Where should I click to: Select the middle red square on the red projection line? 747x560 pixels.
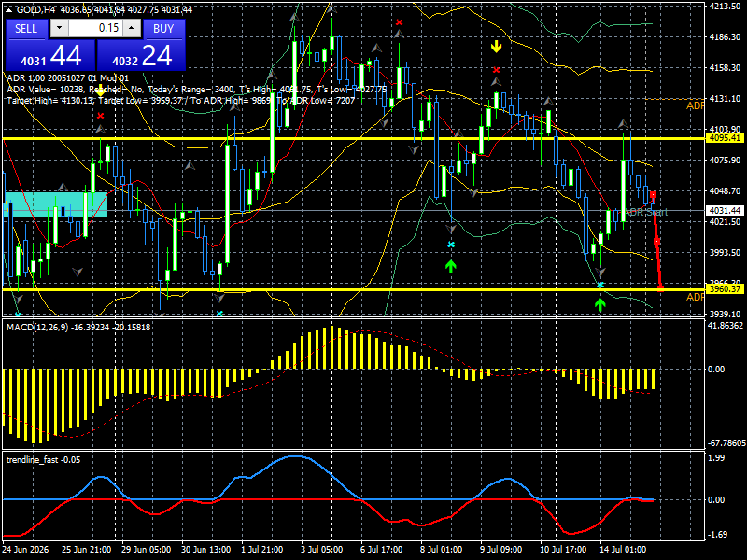click(x=657, y=242)
